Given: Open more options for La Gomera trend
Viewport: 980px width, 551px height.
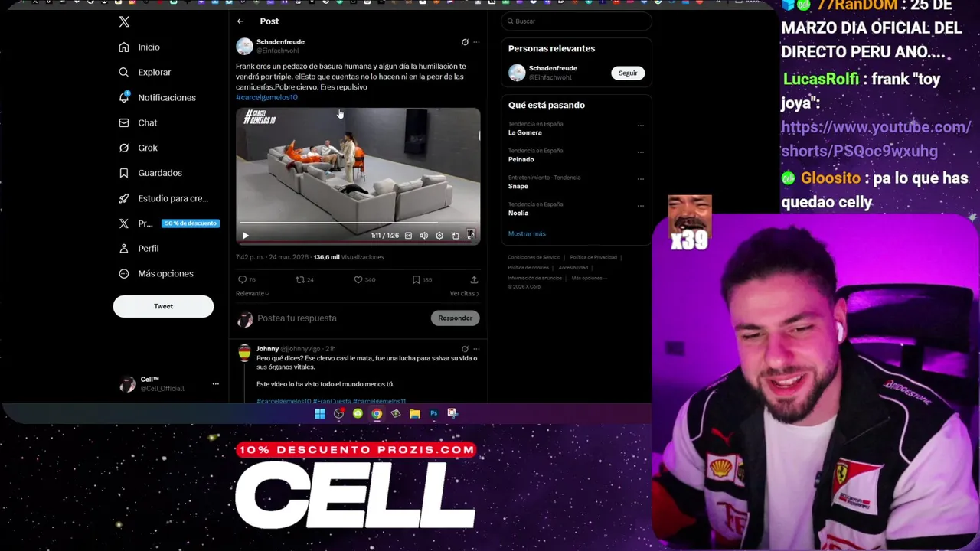Looking at the screenshot, I should [x=641, y=125].
